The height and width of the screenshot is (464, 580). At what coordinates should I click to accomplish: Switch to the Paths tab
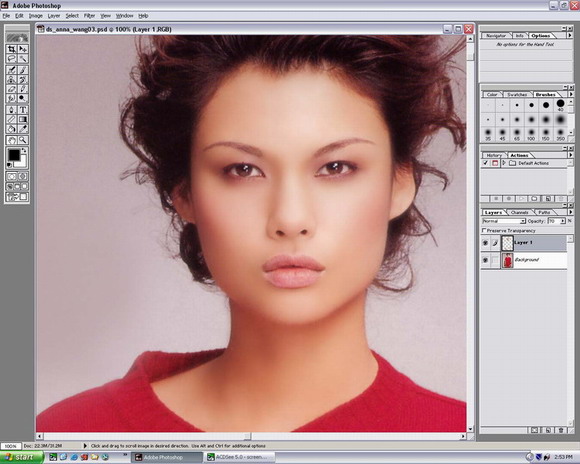[544, 212]
